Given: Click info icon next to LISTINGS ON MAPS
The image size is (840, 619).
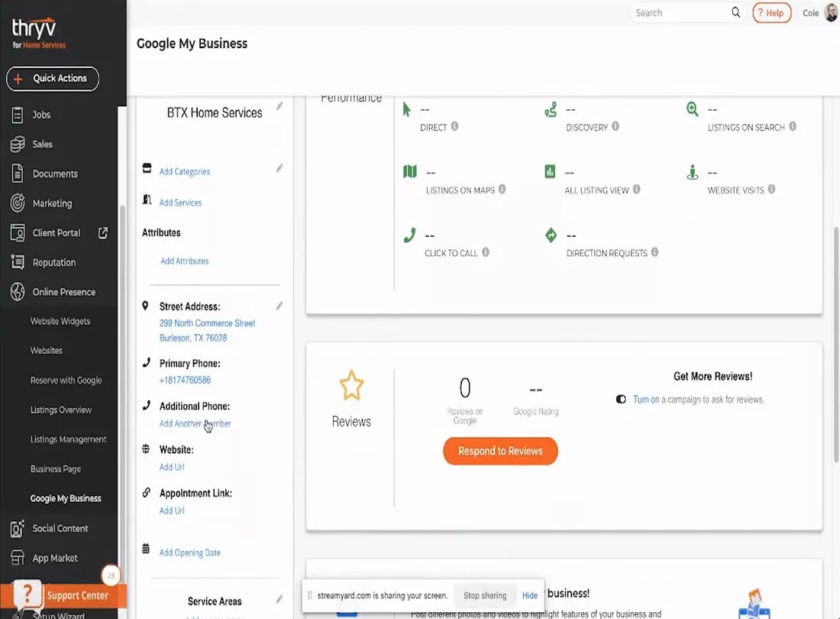Looking at the screenshot, I should (x=502, y=190).
